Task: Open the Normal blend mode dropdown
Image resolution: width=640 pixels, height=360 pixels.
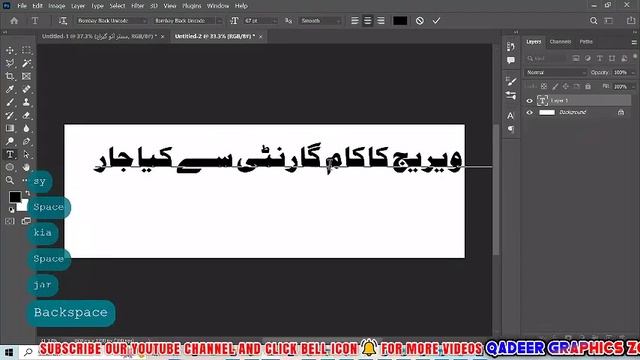Action: [x=556, y=72]
